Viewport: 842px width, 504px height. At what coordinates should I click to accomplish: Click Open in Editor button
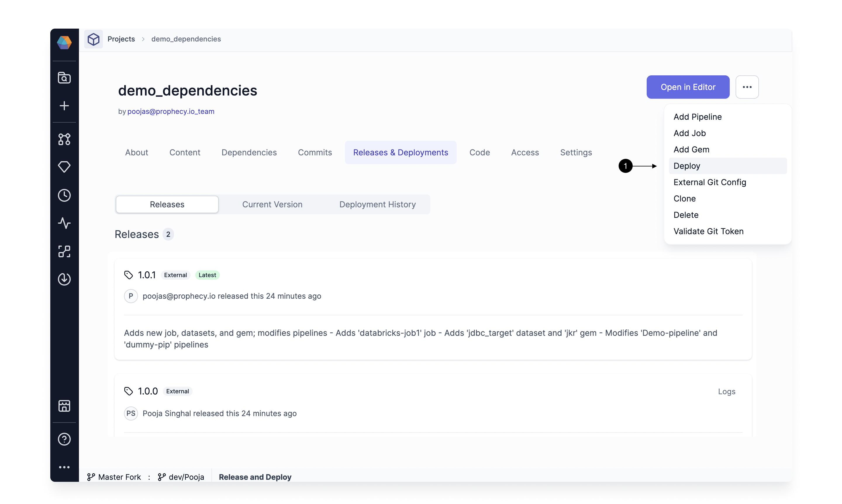pyautogui.click(x=688, y=87)
